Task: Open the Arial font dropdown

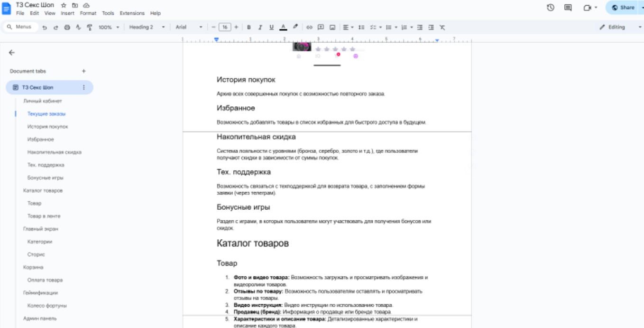Action: tap(189, 28)
